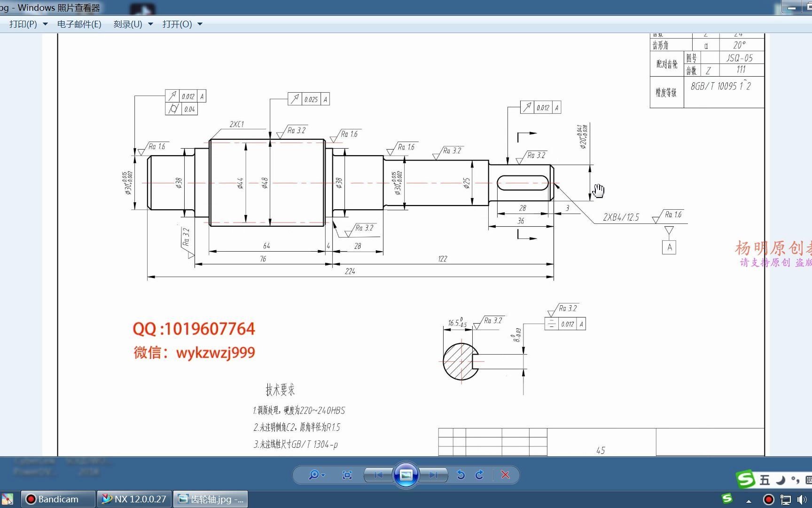This screenshot has width=812, height=508.
Task: Switch to NX 12.0.0.27 taskbar window
Action: click(x=134, y=499)
